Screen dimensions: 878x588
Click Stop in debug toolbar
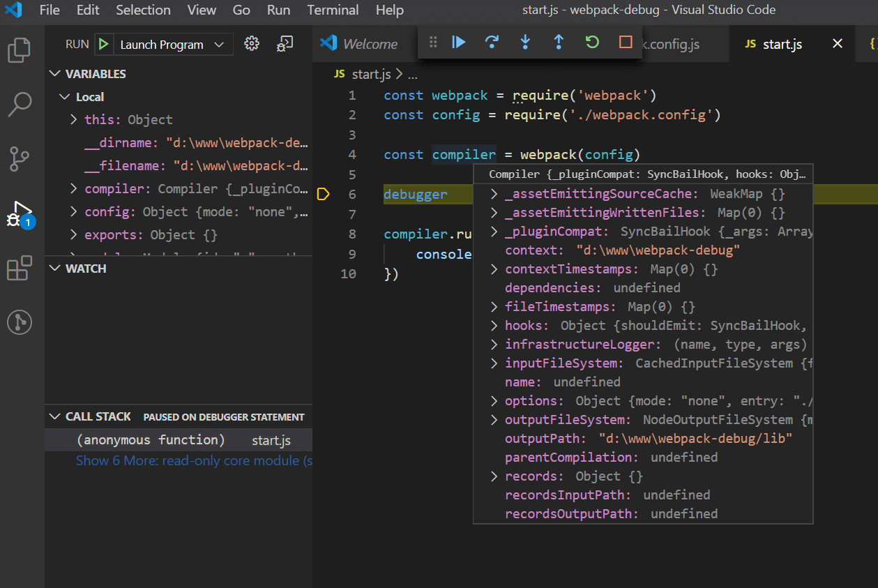coord(626,43)
